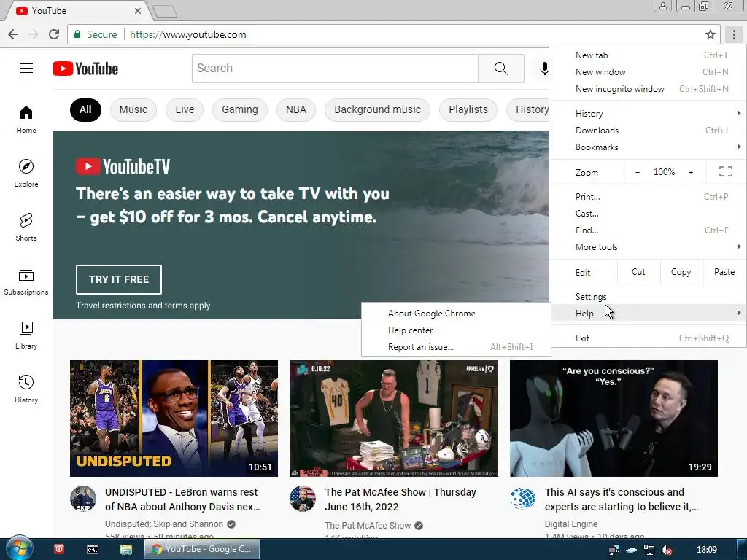
Task: Close the Chrome three-dot menu button
Action: (734, 34)
